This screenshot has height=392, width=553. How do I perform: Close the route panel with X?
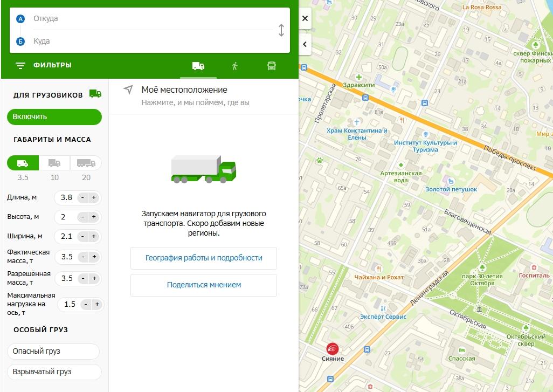(305, 18)
